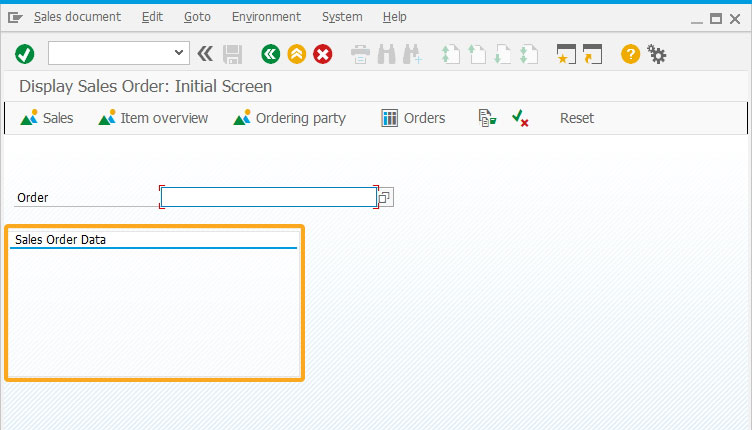Click the Sales Order Data heading
Viewport: 752px width, 430px height.
[x=60, y=240]
